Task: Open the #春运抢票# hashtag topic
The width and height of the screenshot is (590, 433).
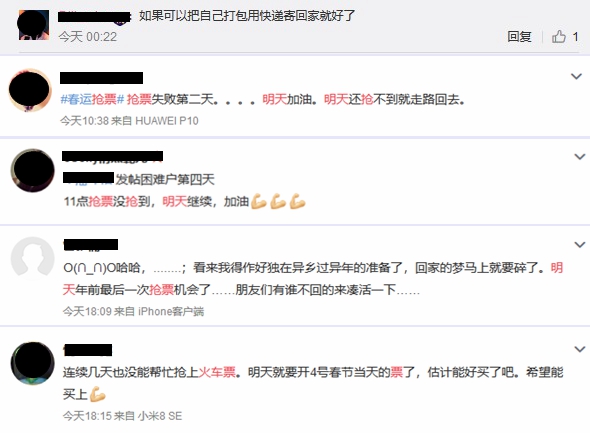Action: click(x=92, y=99)
